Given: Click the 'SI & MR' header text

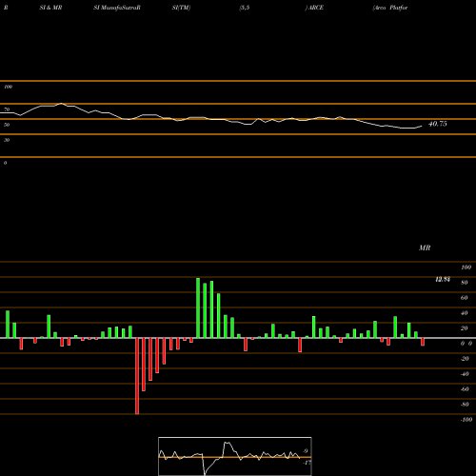Looking at the screenshot, I should coord(50,8).
